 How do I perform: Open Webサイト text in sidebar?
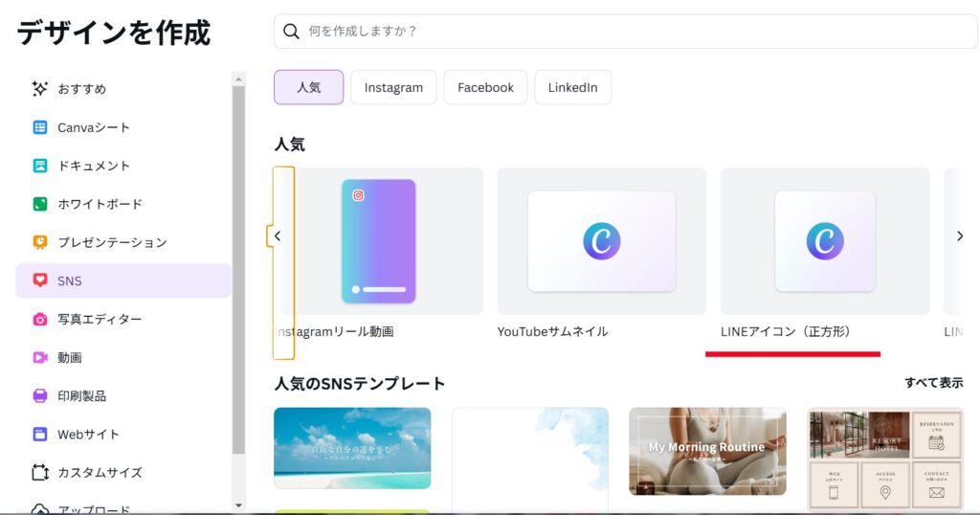(x=88, y=435)
